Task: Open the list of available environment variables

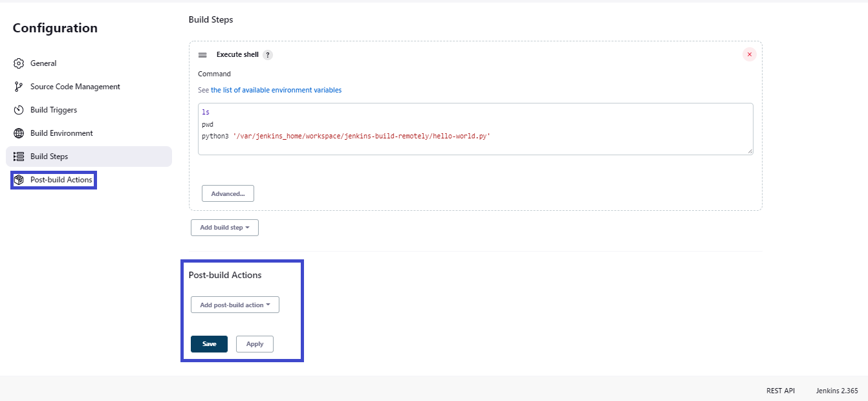Action: (276, 91)
